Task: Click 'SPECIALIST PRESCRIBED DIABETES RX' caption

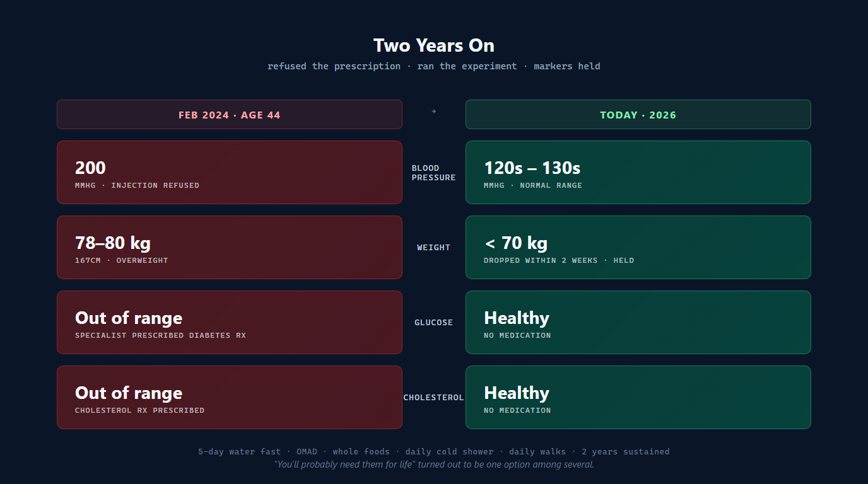Action: (160, 335)
